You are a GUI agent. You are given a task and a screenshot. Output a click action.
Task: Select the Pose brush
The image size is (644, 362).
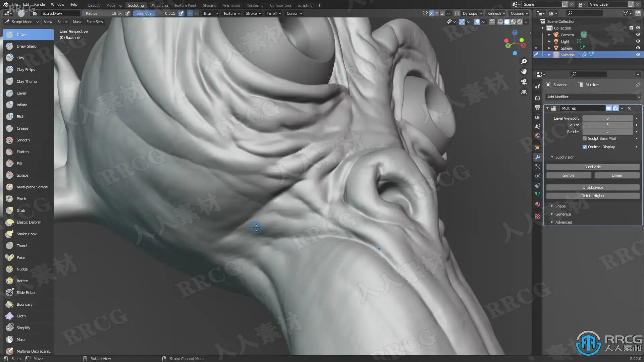pos(20,257)
